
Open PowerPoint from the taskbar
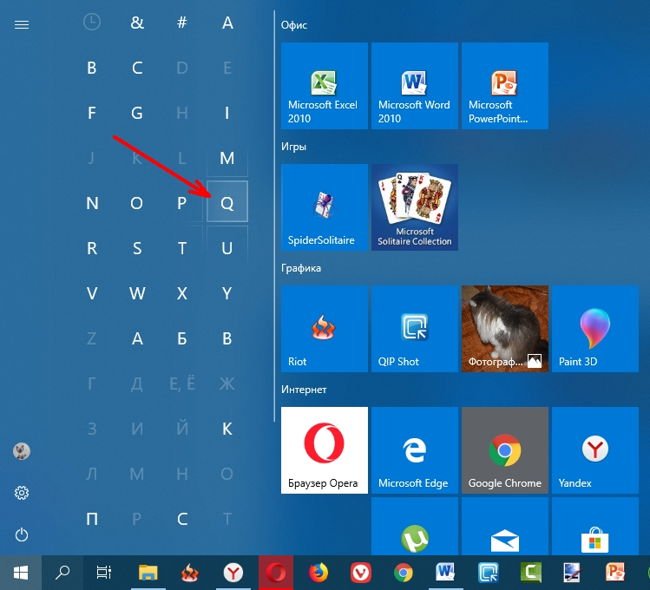click(x=615, y=573)
